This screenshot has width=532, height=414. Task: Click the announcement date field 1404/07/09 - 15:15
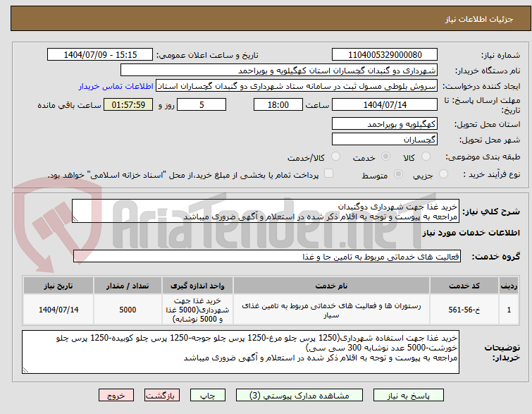pos(100,55)
